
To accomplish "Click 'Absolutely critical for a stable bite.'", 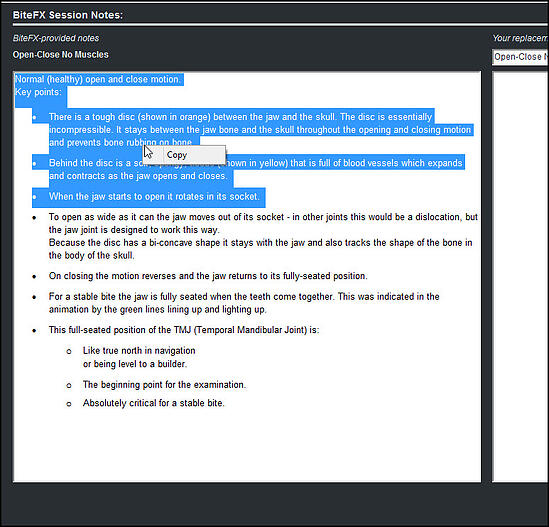I will (x=153, y=403).
